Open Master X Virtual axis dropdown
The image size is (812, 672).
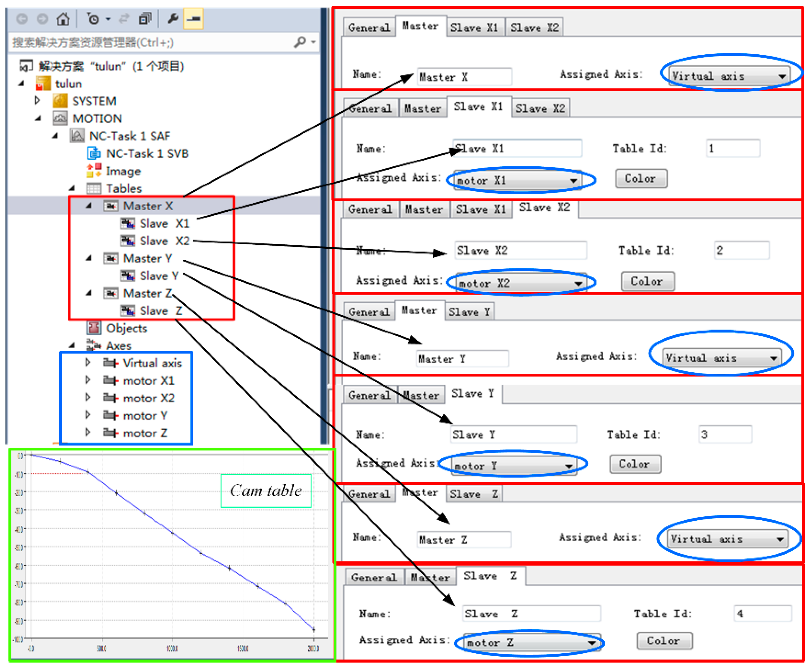782,76
